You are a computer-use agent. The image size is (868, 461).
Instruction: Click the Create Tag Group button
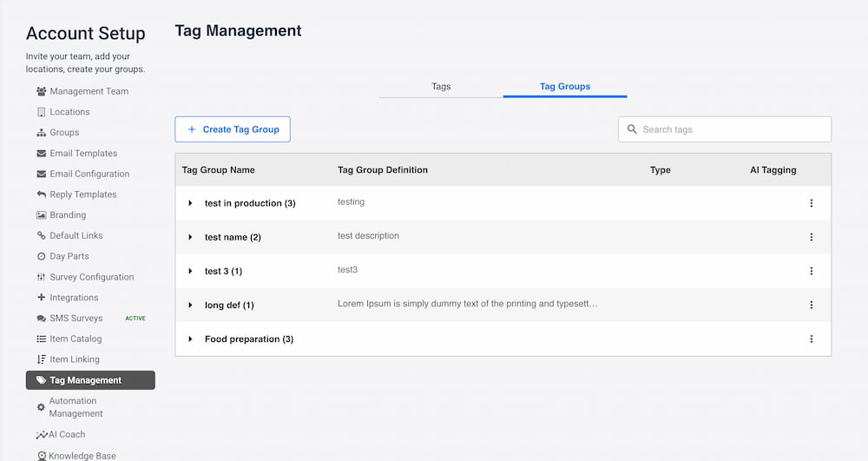point(233,129)
